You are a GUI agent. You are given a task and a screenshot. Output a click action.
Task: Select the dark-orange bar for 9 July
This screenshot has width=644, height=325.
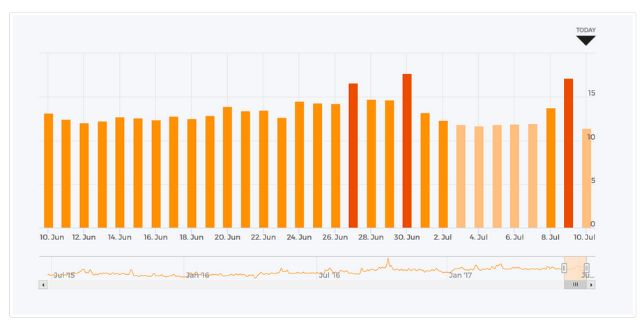pyautogui.click(x=569, y=153)
